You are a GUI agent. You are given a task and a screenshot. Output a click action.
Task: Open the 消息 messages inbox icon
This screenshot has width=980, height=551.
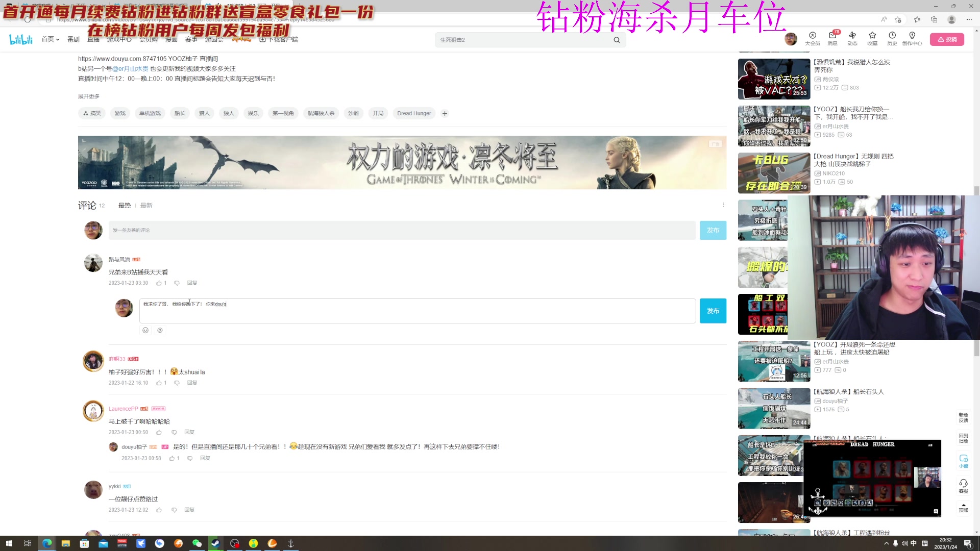click(x=832, y=39)
